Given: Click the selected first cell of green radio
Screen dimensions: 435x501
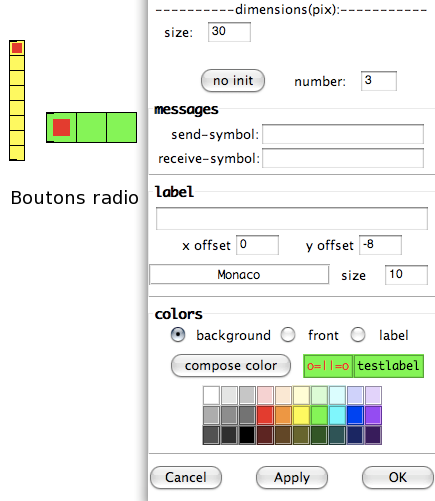Looking at the screenshot, I should pyautogui.click(x=62, y=127).
